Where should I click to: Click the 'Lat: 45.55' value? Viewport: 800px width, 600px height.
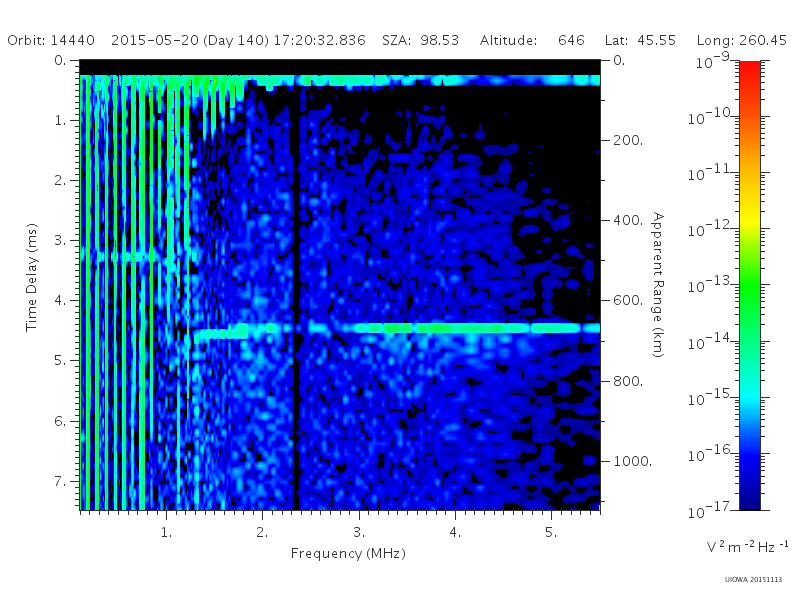(640, 40)
